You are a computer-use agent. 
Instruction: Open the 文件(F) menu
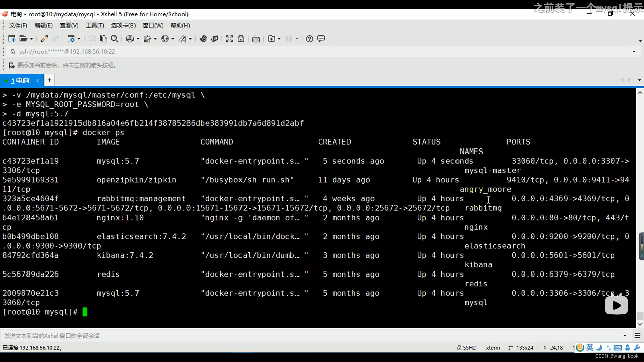(18, 26)
